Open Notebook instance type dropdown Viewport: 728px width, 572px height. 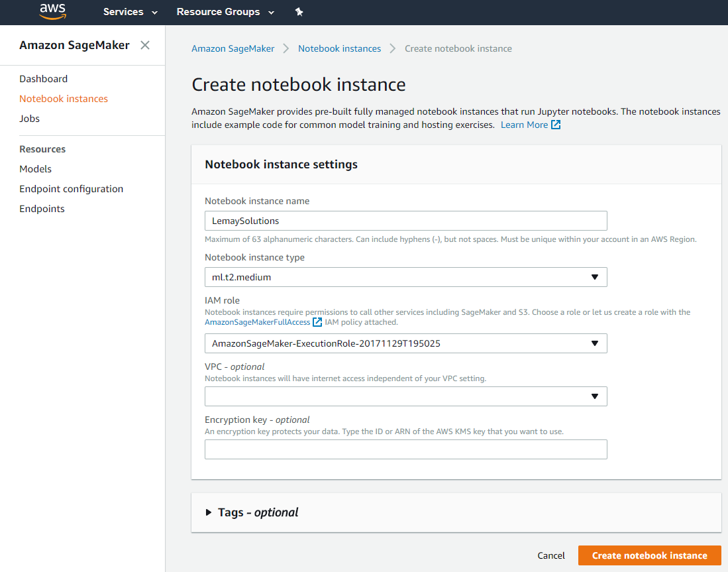(x=405, y=277)
